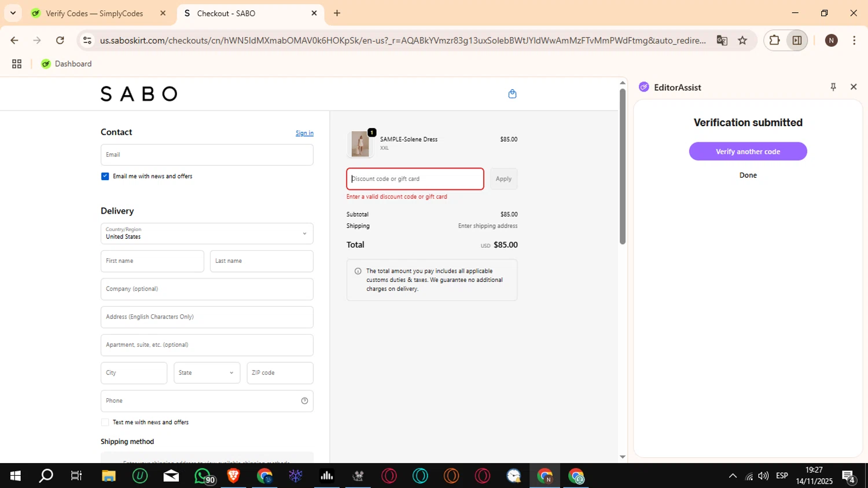Focus the ZIP code field
This screenshot has height=488, width=868.
[280, 373]
